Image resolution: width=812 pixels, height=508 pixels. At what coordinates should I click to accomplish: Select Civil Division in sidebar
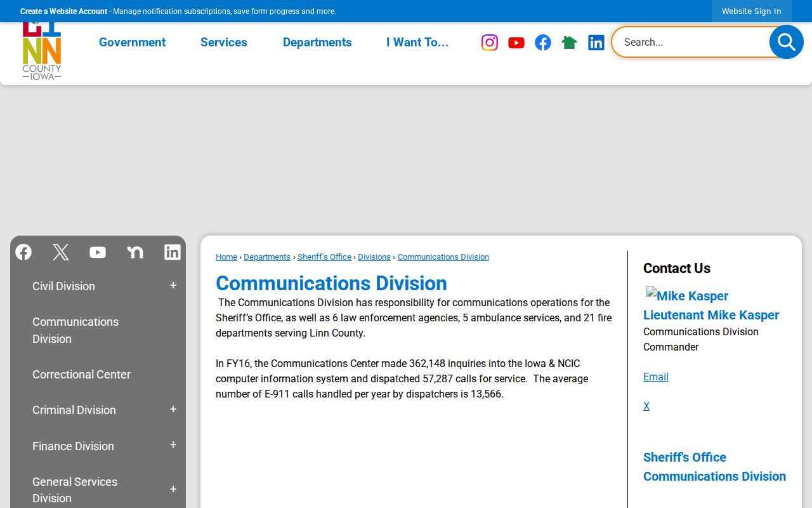[63, 286]
